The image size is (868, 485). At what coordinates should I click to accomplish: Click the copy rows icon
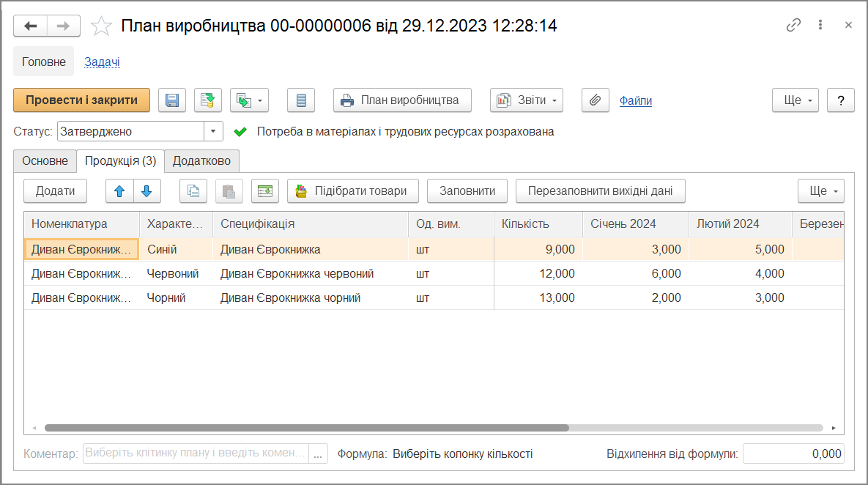193,191
